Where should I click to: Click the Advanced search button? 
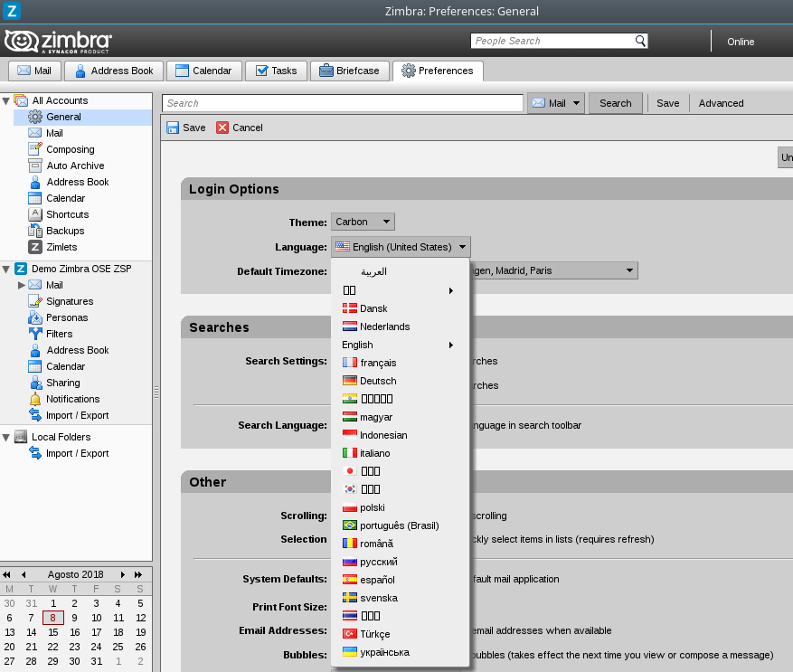[x=721, y=103]
